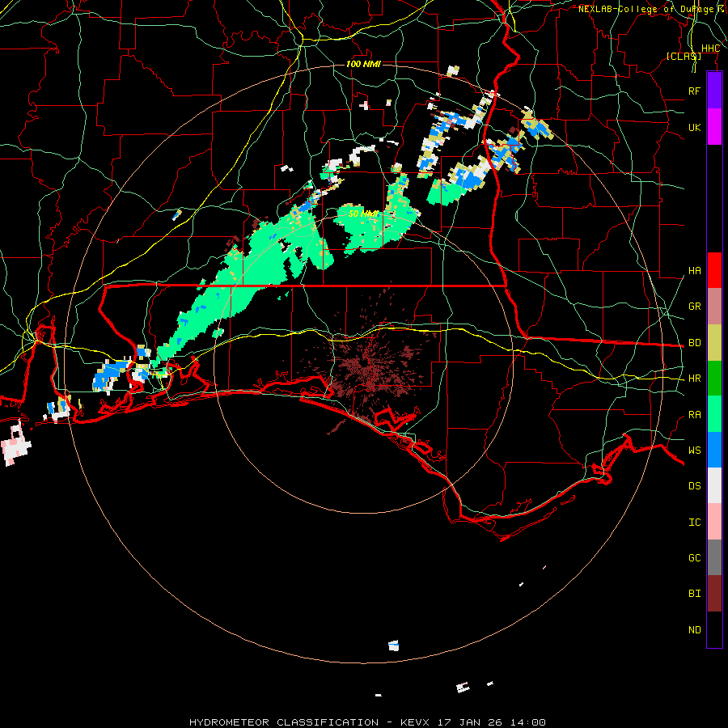Click the 100 NMI range ring label
728x728 pixels.
click(363, 64)
